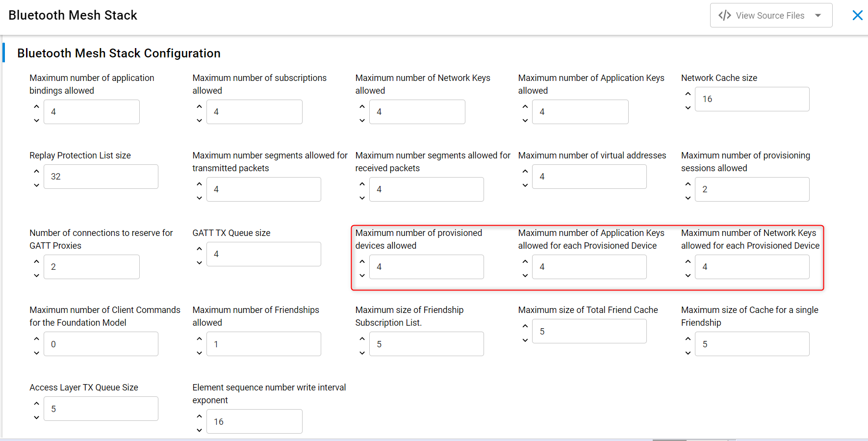Screen dimensions: 868x441
Task: Increase Application Keys for each Provisioned Device
Action: (x=525, y=261)
